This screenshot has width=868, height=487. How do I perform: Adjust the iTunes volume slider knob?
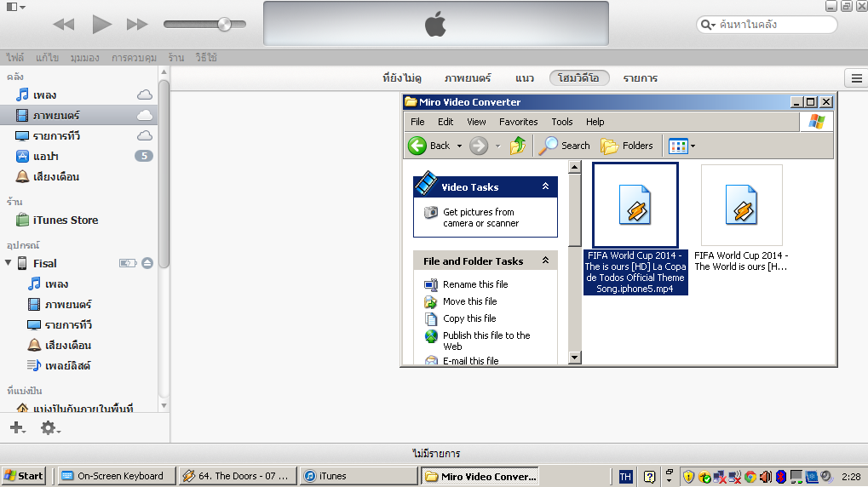(224, 24)
